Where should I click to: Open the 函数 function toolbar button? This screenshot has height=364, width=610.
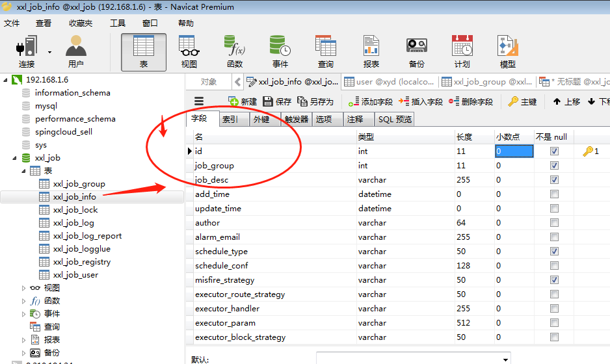[235, 52]
